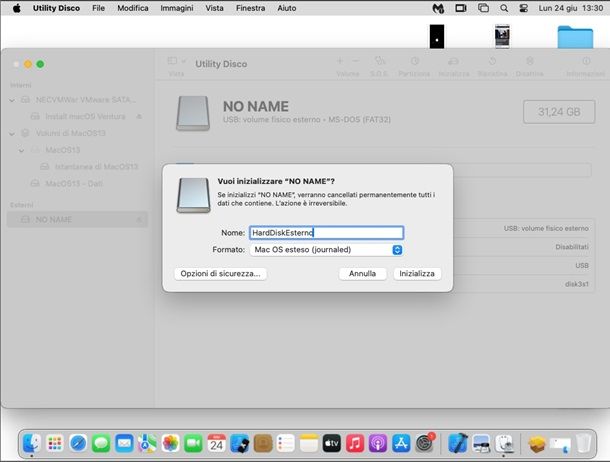Launch Safari from the Dock
This screenshot has width=610, height=462.
78,443
